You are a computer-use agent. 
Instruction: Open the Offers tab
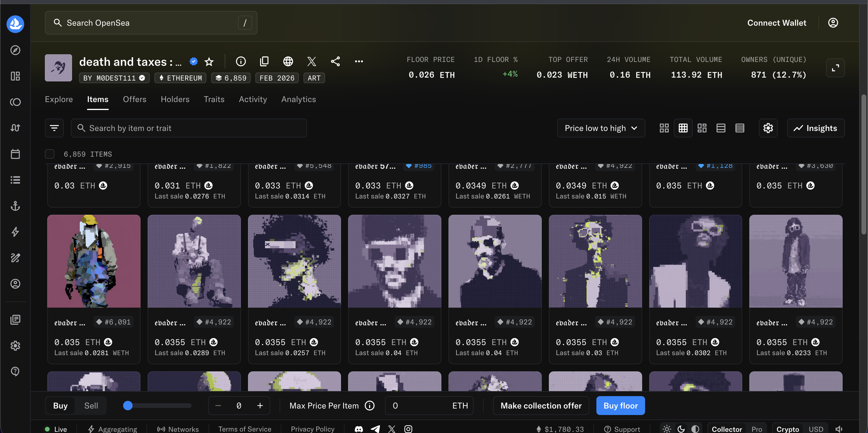(134, 99)
